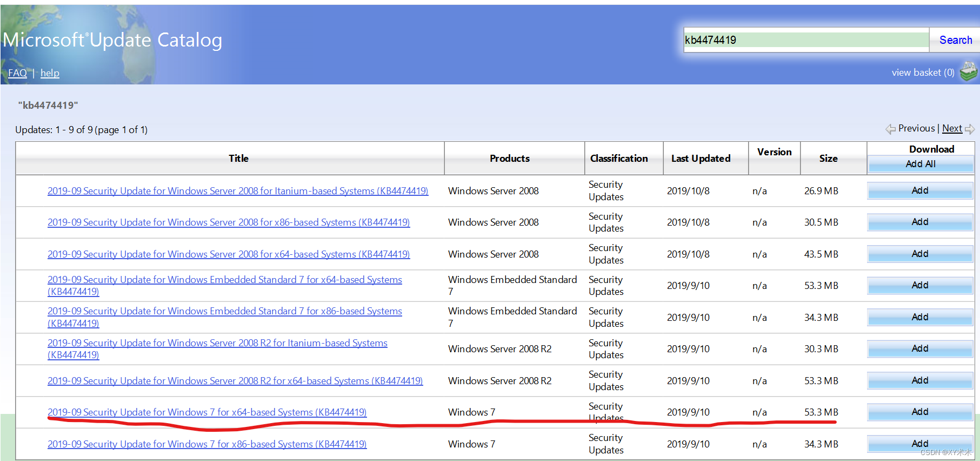Viewport: 980px width, 461px height.
Task: Add the 43.5 MB Server 2008 x64 update
Action: click(920, 254)
